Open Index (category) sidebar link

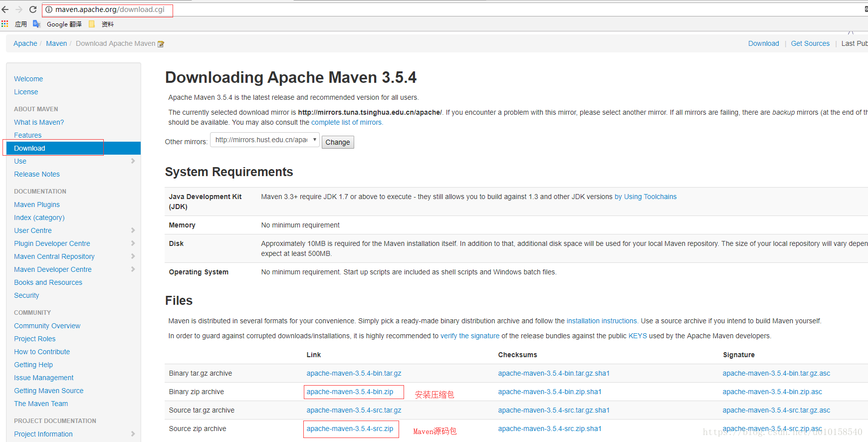coord(39,218)
